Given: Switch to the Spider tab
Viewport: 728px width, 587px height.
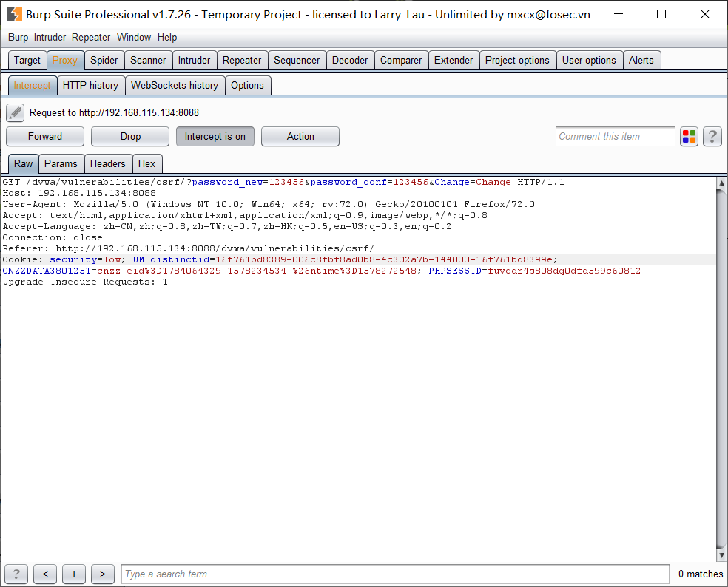Looking at the screenshot, I should [104, 61].
